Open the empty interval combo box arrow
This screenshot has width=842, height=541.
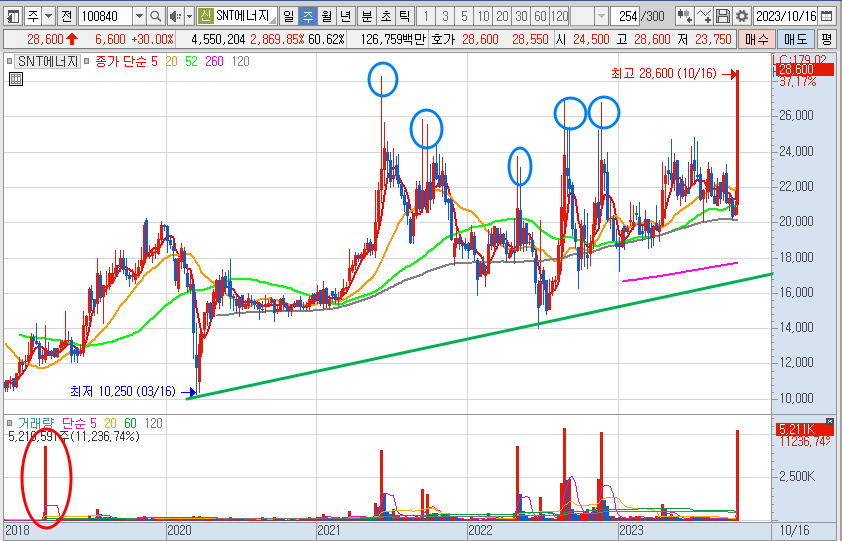(602, 17)
